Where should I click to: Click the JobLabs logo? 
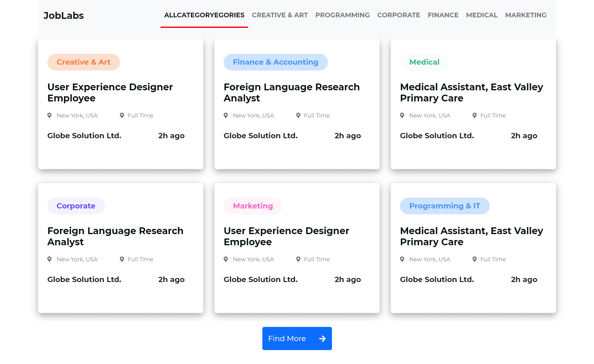click(x=63, y=15)
